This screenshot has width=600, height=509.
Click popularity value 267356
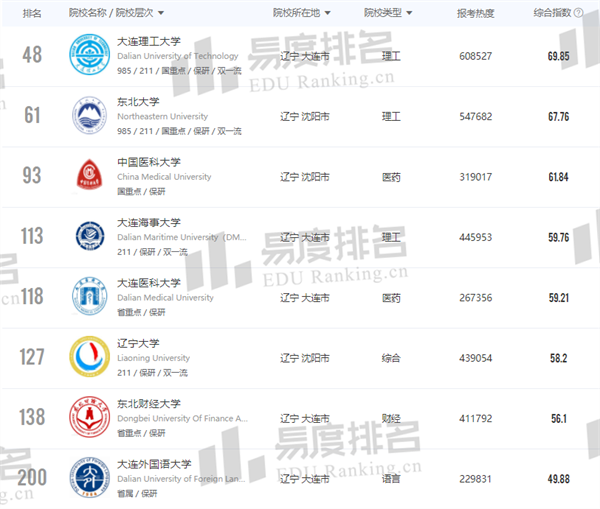475,298
